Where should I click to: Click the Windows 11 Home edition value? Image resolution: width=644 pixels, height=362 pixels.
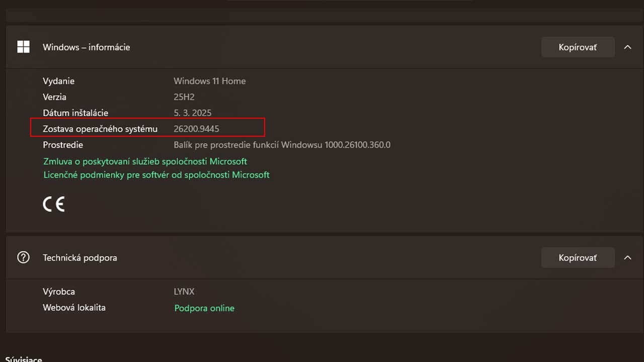click(x=210, y=81)
